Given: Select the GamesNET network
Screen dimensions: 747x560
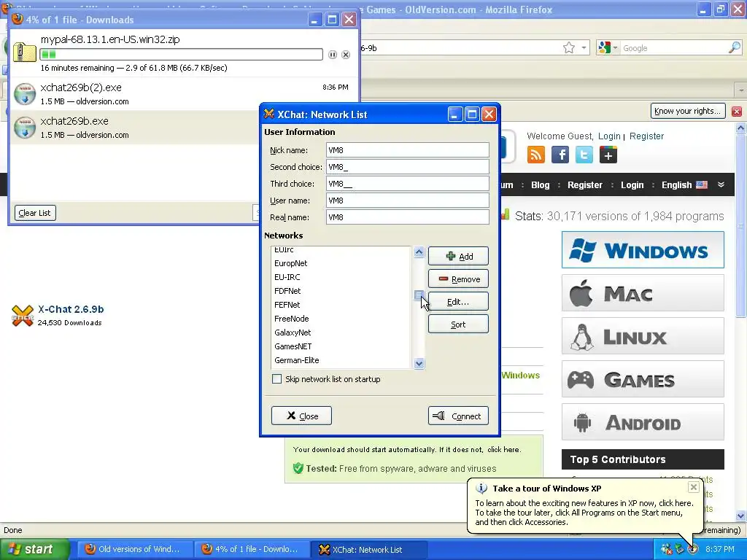Looking at the screenshot, I should click(341, 346).
